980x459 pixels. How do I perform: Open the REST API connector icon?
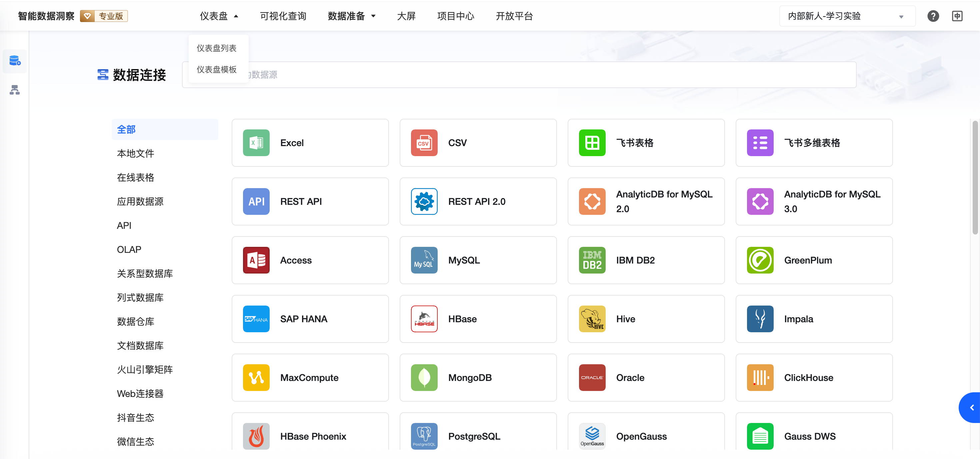(256, 201)
